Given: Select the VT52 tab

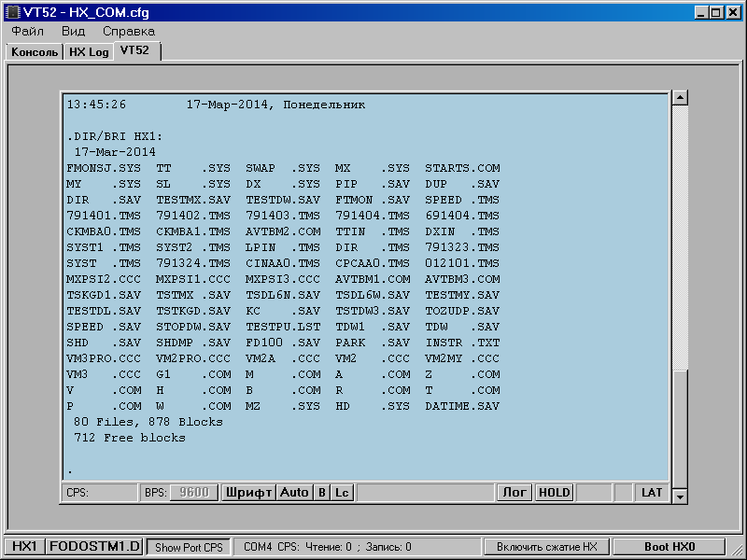Looking at the screenshot, I should (x=134, y=50).
